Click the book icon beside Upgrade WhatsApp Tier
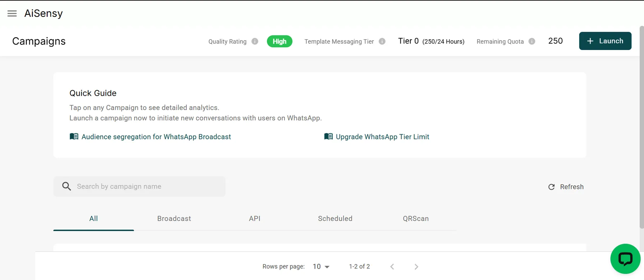The width and height of the screenshot is (644, 280). coord(328,136)
